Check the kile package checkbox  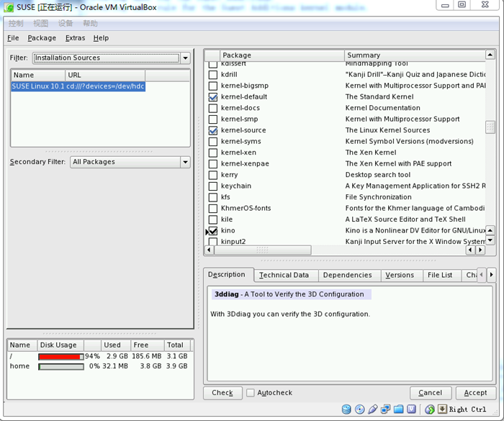click(213, 219)
